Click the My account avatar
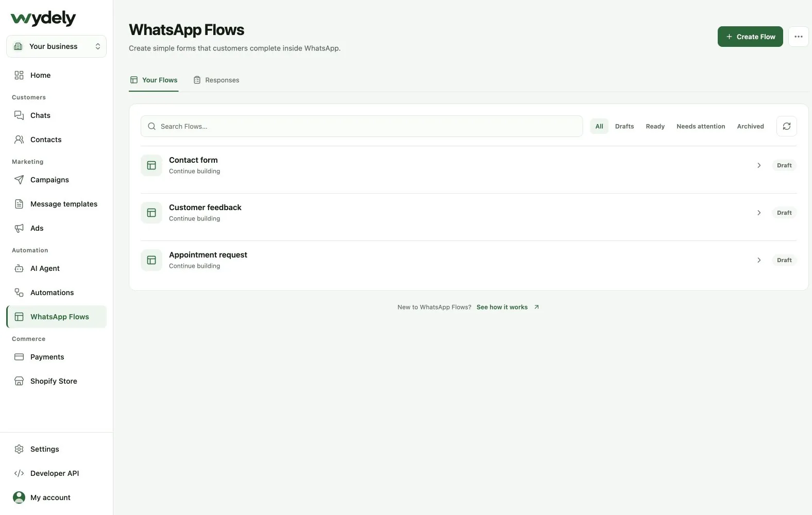The height and width of the screenshot is (515, 812). click(x=19, y=497)
